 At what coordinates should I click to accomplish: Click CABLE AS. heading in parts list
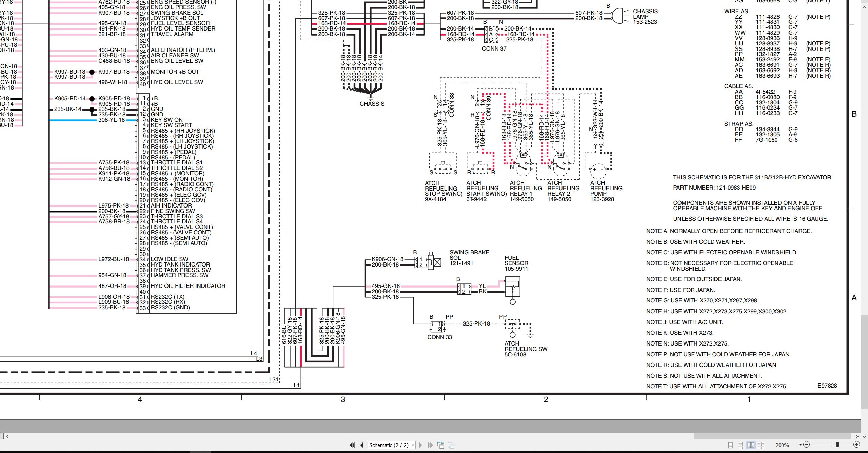click(738, 86)
